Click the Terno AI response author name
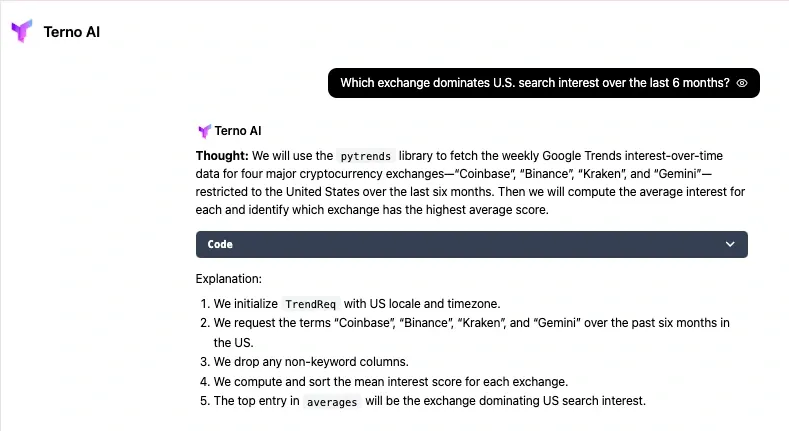This screenshot has height=431, width=789. click(x=238, y=131)
